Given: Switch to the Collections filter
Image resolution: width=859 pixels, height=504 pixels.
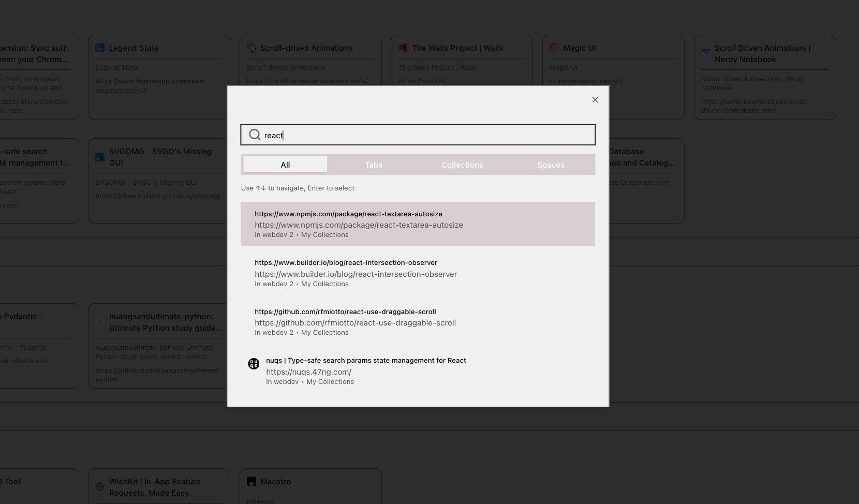Looking at the screenshot, I should point(462,165).
